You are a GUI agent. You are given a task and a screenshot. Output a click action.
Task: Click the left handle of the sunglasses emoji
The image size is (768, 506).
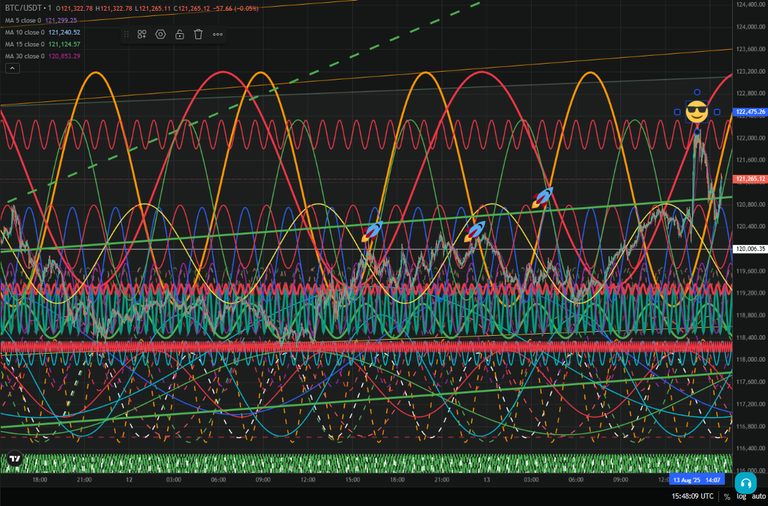point(677,112)
